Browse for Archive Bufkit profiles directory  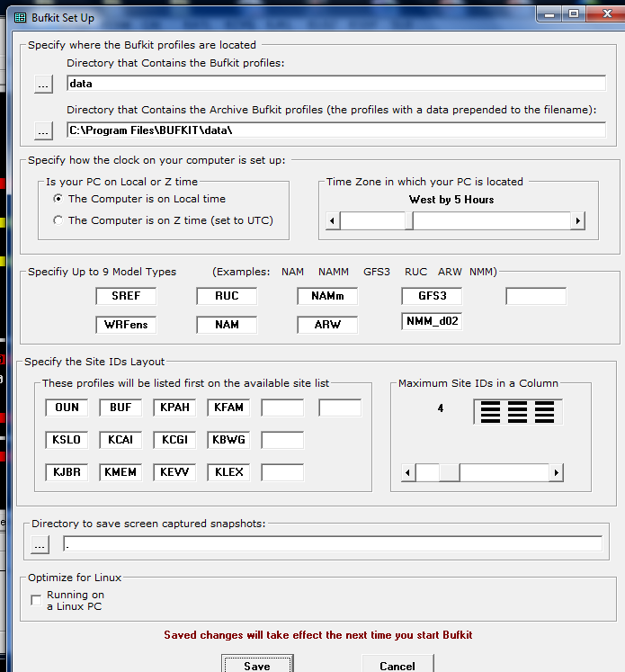[x=43, y=130]
